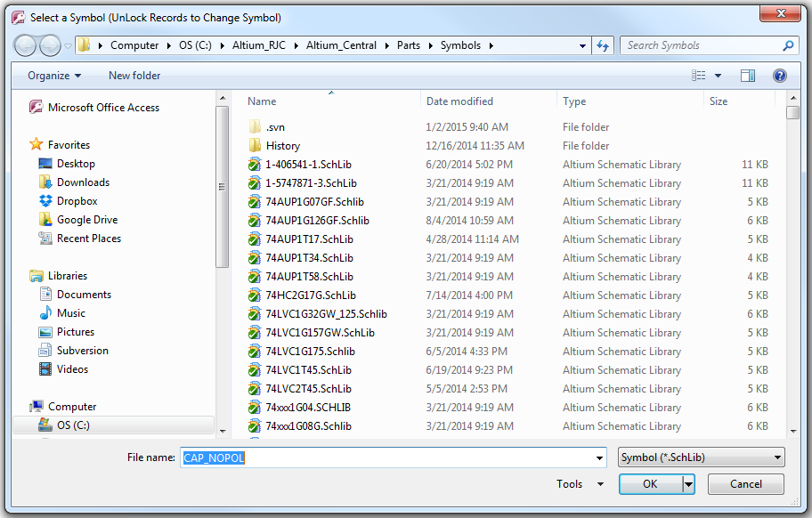This screenshot has width=812, height=518.
Task: Expand the arrow after Symbols breadcrumb
Action: point(491,45)
